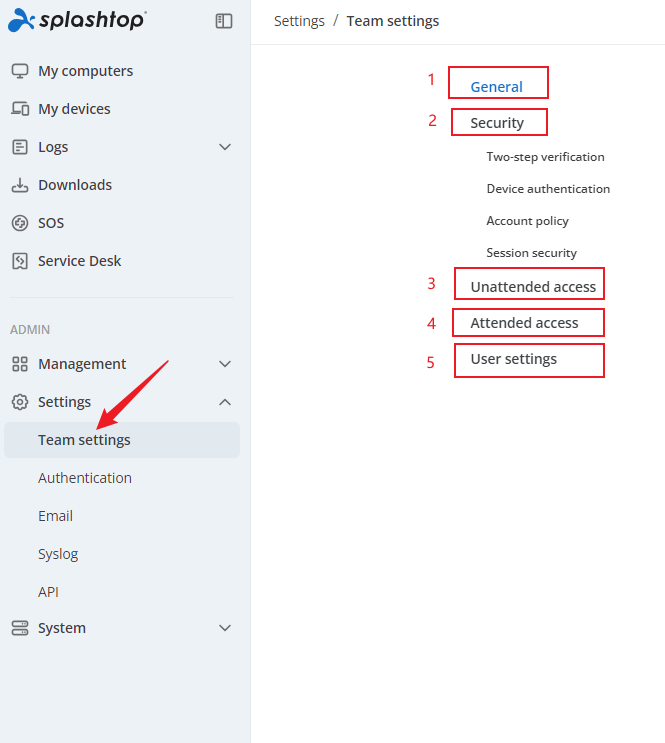Click the System server icon
This screenshot has width=665, height=743.
tap(20, 628)
